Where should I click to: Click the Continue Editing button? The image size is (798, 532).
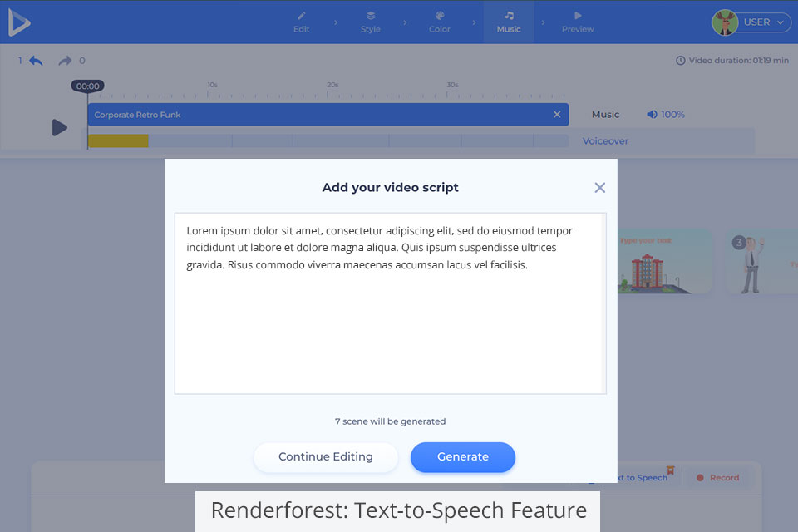coord(326,456)
